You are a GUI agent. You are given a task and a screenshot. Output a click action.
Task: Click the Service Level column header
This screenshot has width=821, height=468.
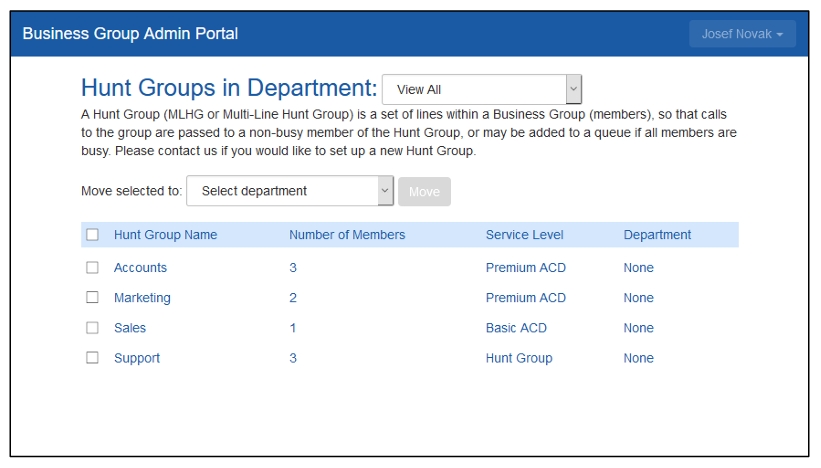point(524,235)
